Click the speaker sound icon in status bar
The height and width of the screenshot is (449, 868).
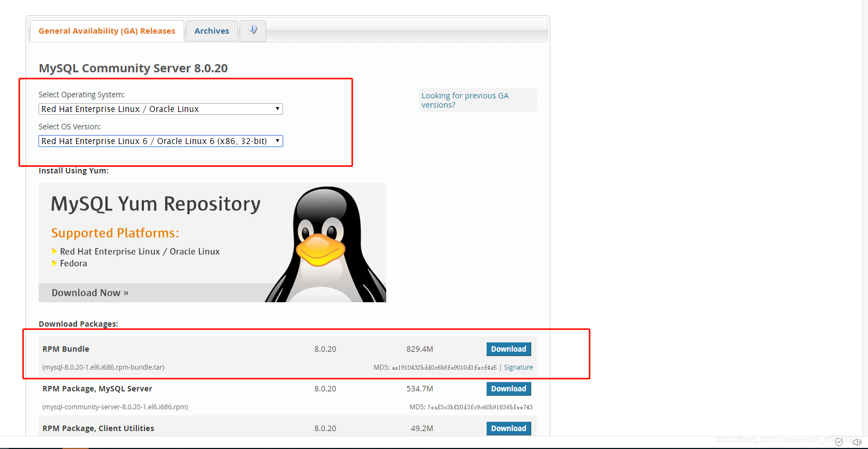tap(857, 442)
